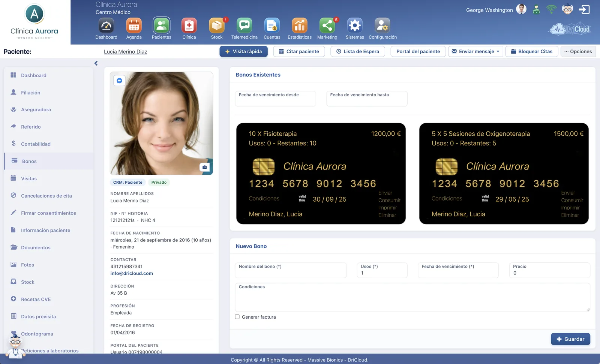Screen dimensions: 600x364
Task: Click the Usos input field
Action: pos(382,270)
